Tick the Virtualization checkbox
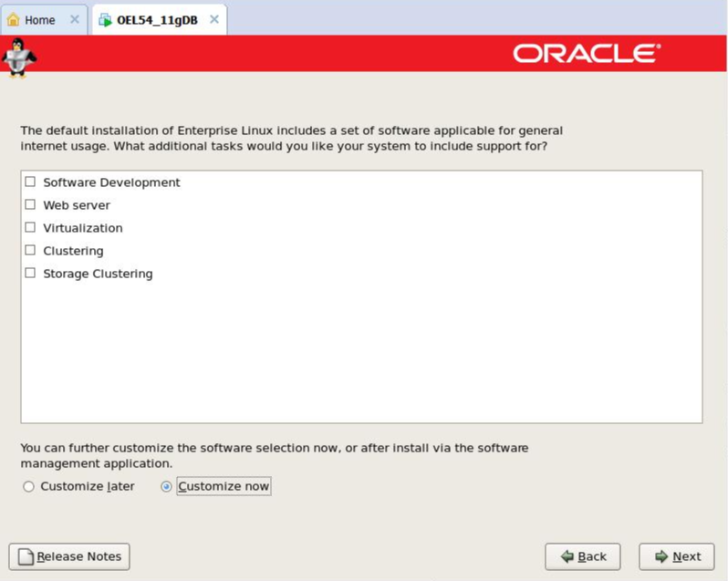 pyautogui.click(x=30, y=227)
